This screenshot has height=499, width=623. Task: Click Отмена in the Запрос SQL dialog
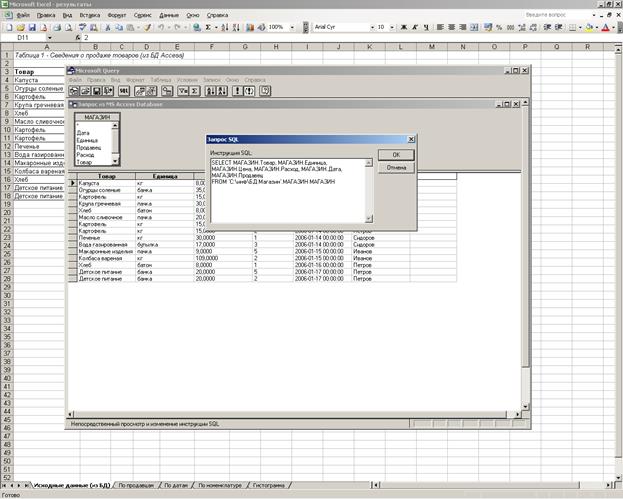[x=396, y=168]
